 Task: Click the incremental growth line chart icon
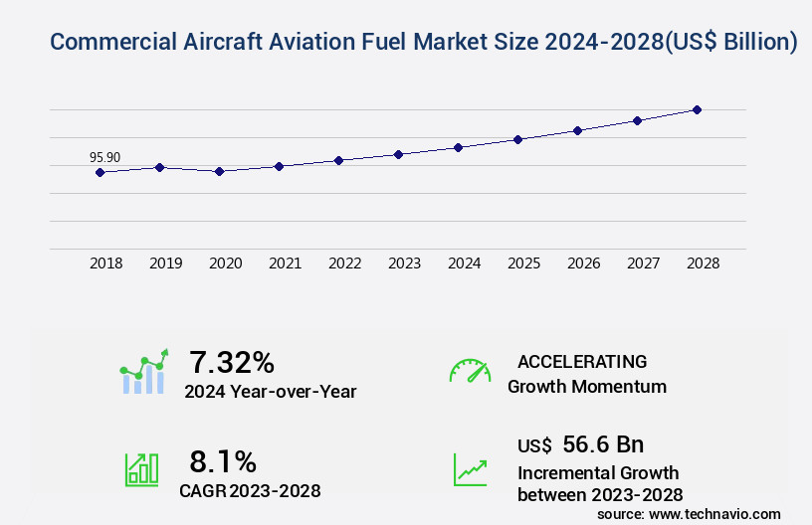point(470,469)
